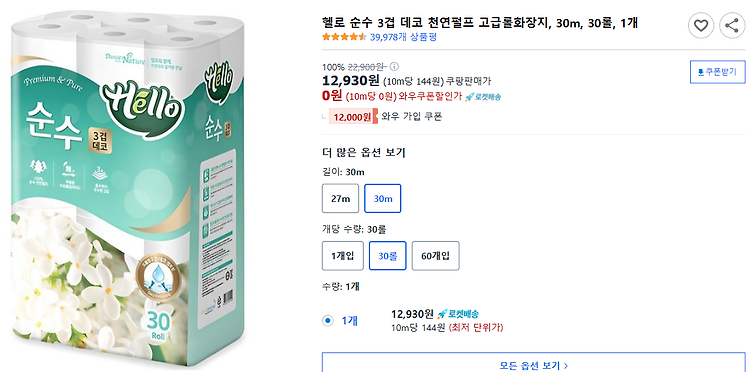The height and width of the screenshot is (372, 750).
Task: Select the 60개입 quantity option
Action: coord(435,256)
